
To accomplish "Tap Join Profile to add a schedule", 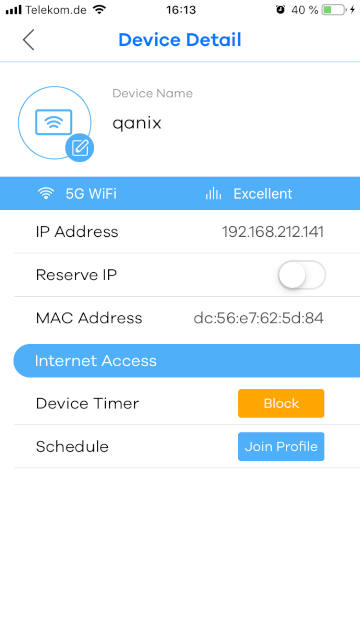I will 281,447.
